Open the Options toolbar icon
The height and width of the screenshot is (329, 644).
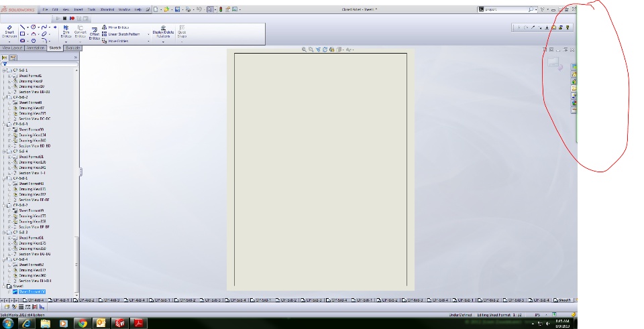tap(235, 9)
